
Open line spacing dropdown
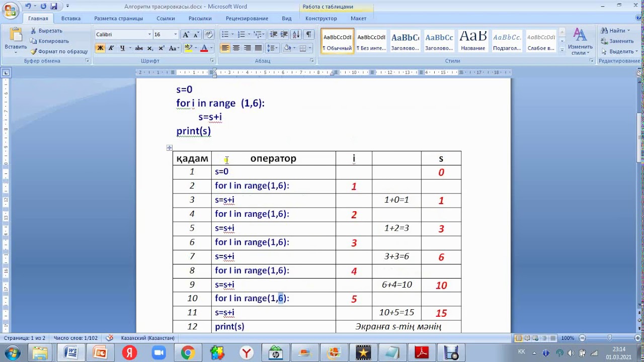(272, 48)
